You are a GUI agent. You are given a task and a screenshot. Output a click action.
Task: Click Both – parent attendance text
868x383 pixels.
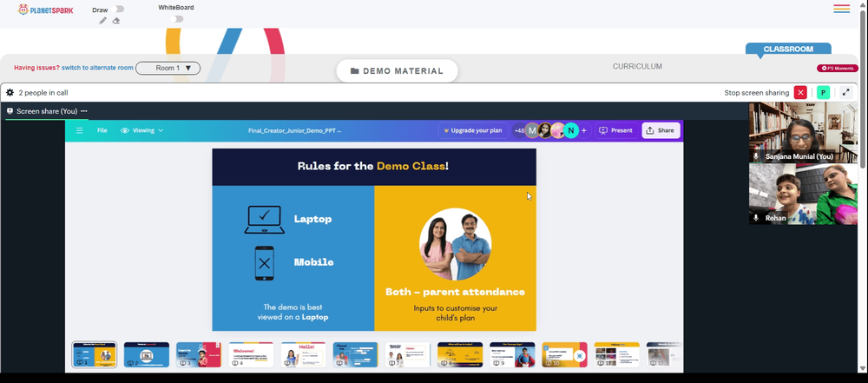(x=455, y=292)
